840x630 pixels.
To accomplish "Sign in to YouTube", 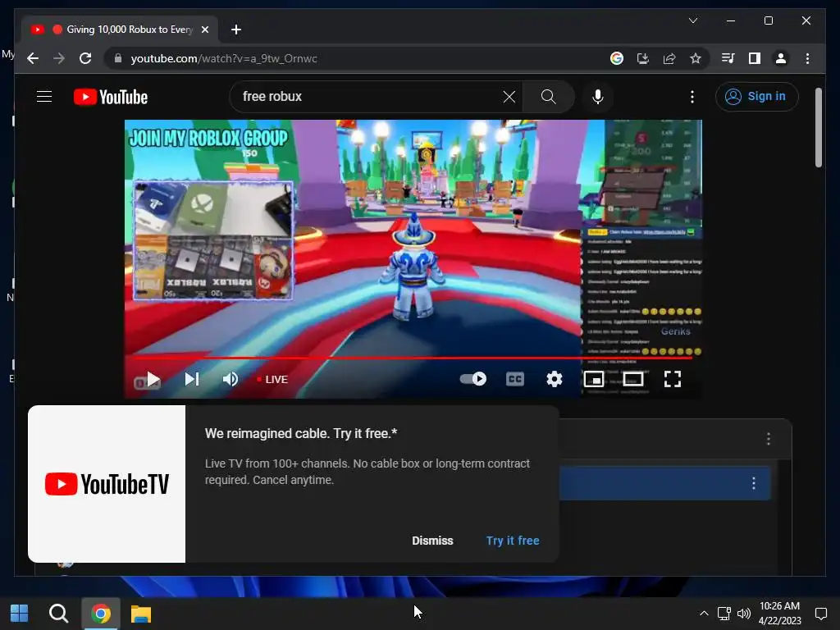I will click(756, 97).
